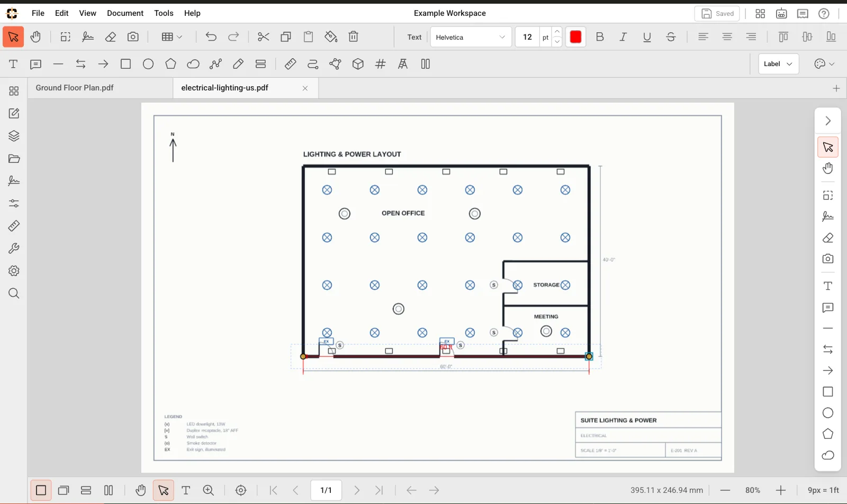
Task: Click the redo arrow icon
Action: [233, 37]
